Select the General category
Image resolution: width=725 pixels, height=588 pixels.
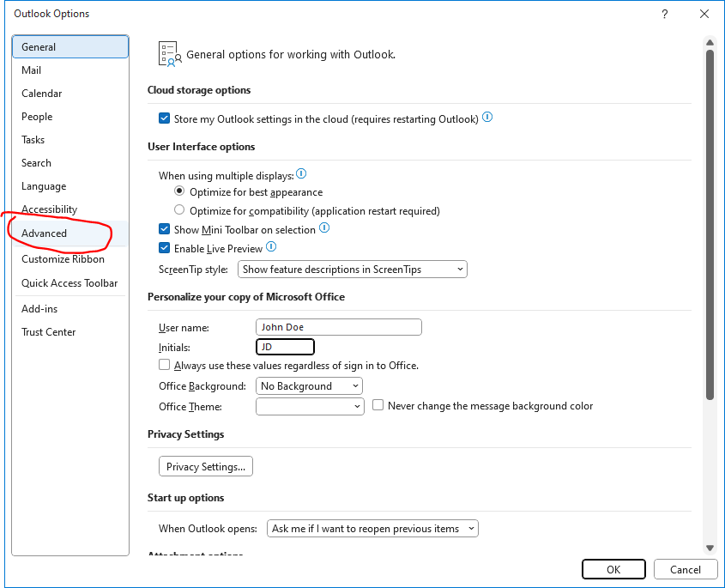click(x=70, y=46)
